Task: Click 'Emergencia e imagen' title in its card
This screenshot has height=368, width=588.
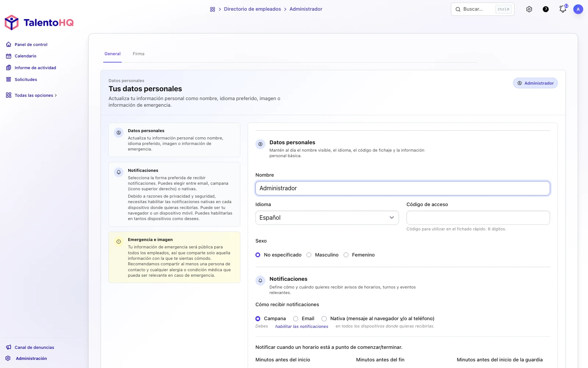Action: coord(150,240)
